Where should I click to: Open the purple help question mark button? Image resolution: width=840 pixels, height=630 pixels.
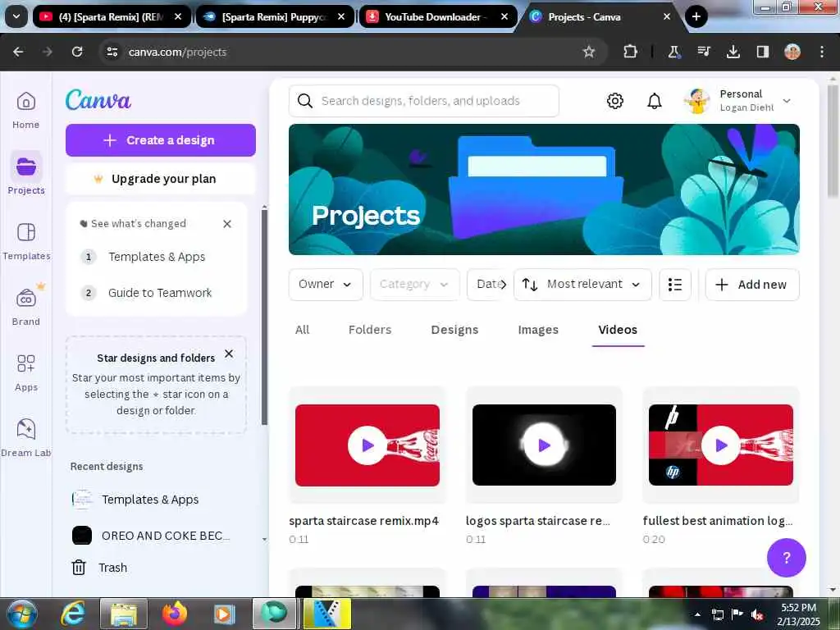[x=786, y=558]
